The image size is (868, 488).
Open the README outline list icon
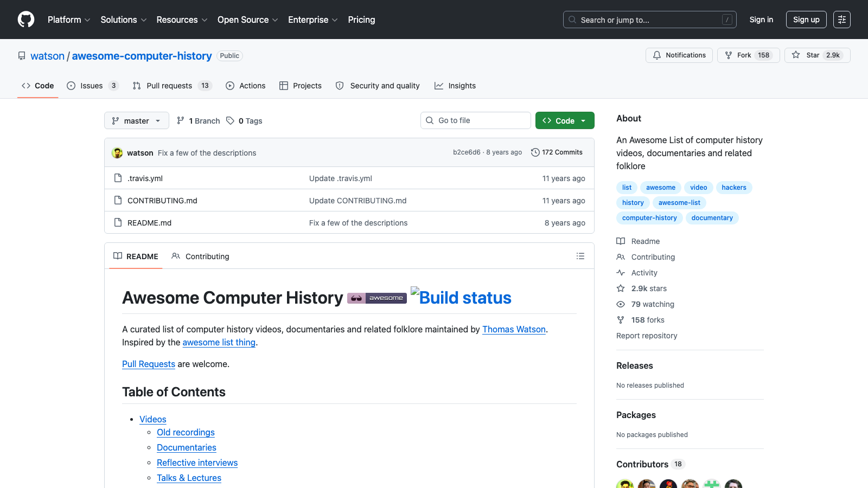(x=580, y=256)
